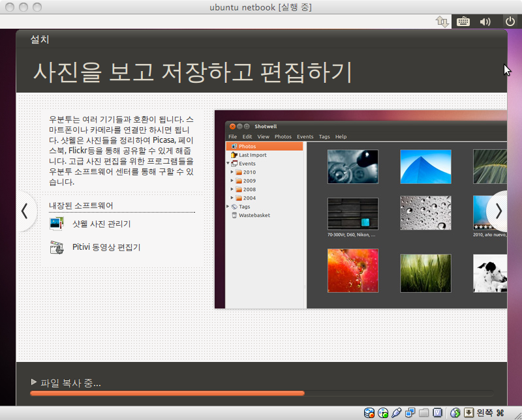522x420 pixels.
Task: Select the Photos row in Shotwell sidebar
Action: click(x=265, y=146)
